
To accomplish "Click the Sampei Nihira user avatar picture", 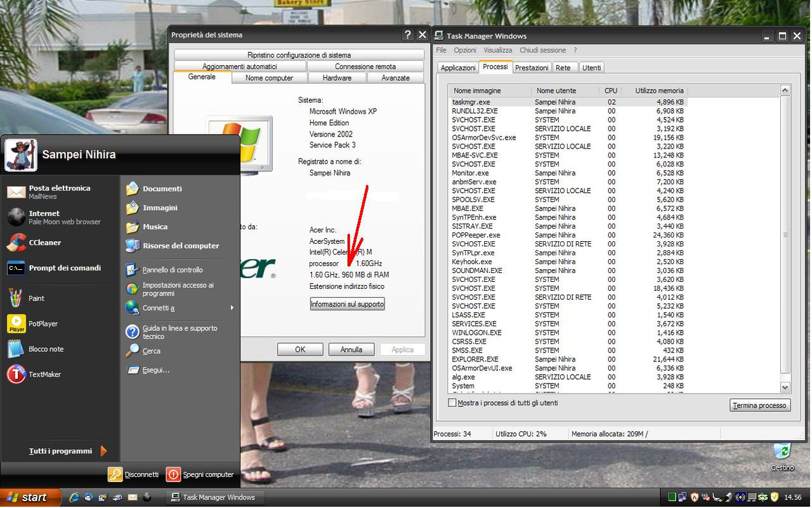I will (21, 155).
